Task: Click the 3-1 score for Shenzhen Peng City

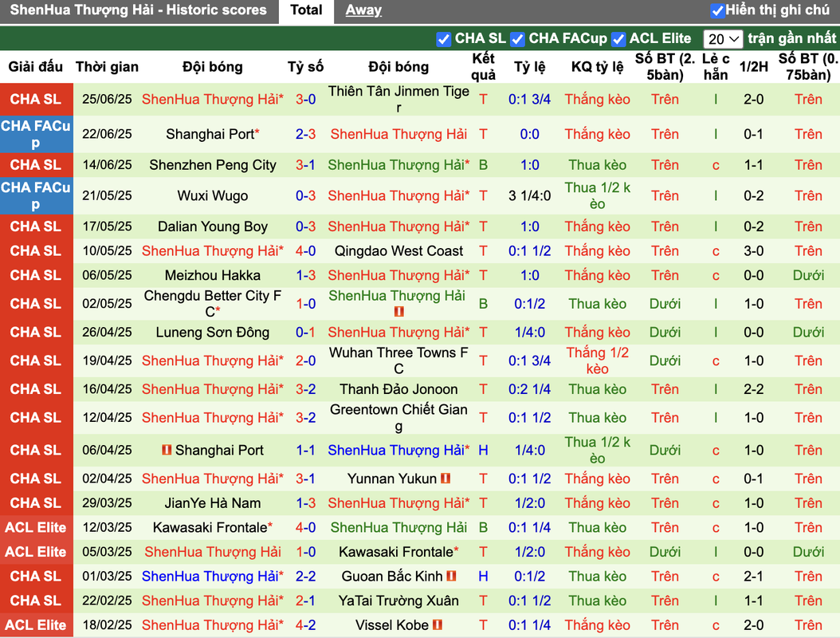Action: coord(305,164)
